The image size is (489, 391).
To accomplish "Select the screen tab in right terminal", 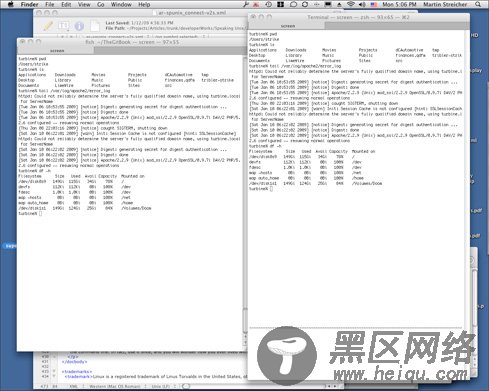I will click(287, 26).
